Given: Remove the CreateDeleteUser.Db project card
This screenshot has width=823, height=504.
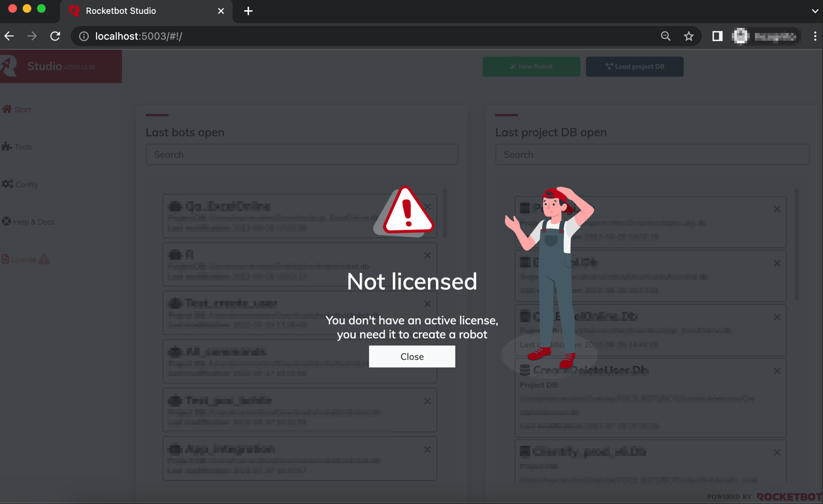Looking at the screenshot, I should [x=777, y=371].
